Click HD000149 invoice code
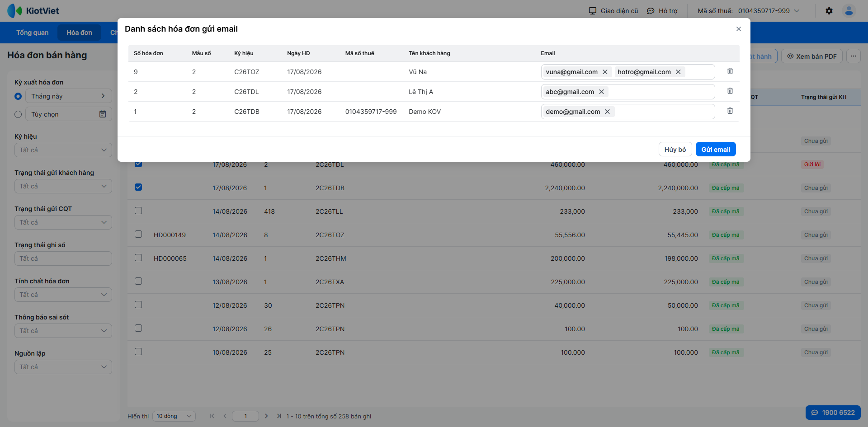 click(170, 235)
